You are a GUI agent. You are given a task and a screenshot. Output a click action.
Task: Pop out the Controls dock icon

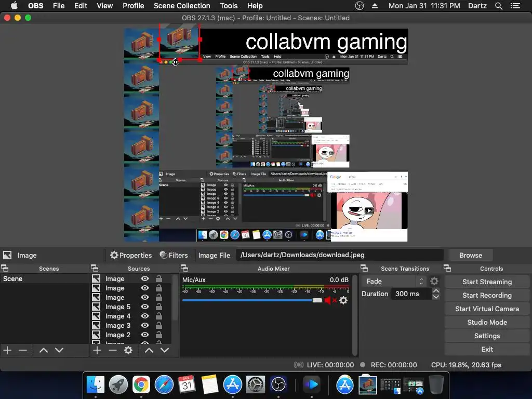(x=447, y=269)
